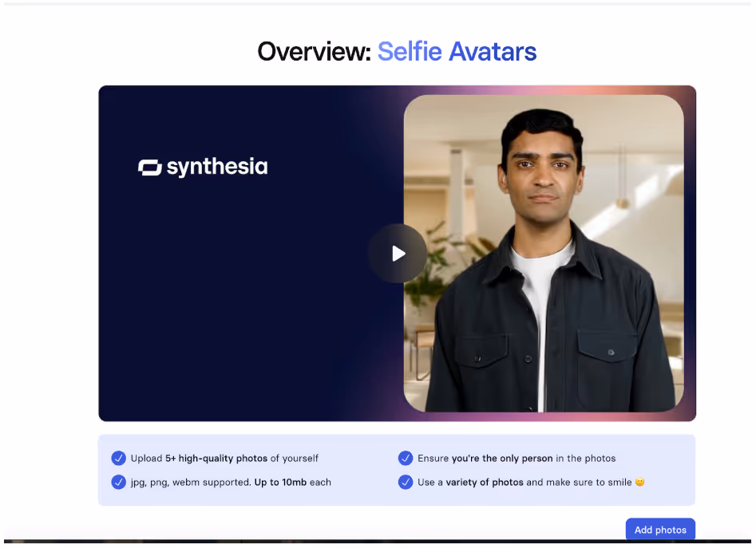Viewport: 756px width, 548px height.
Task: Click the Overview: Selfie Avatars heading
Action: point(397,52)
